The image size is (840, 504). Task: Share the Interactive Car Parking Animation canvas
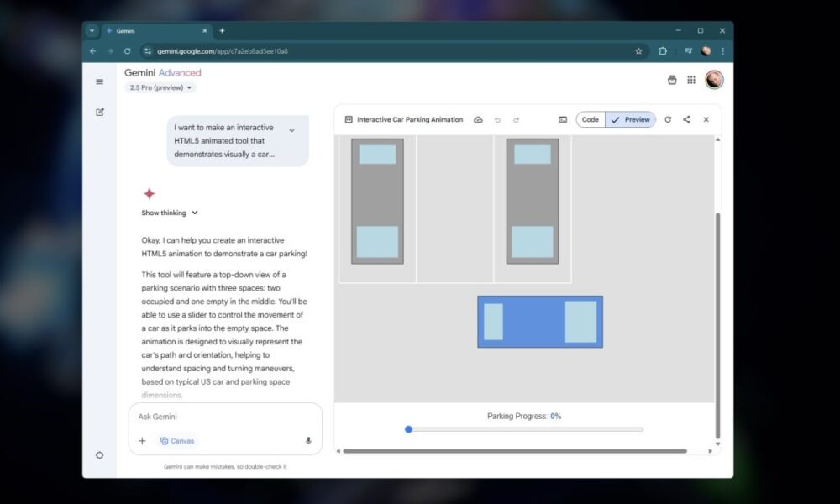coord(687,119)
